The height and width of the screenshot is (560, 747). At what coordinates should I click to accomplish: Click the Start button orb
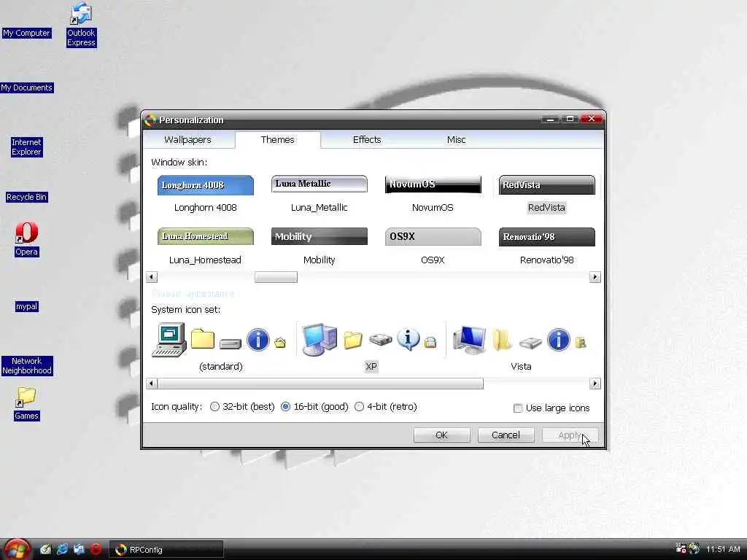pyautogui.click(x=18, y=549)
